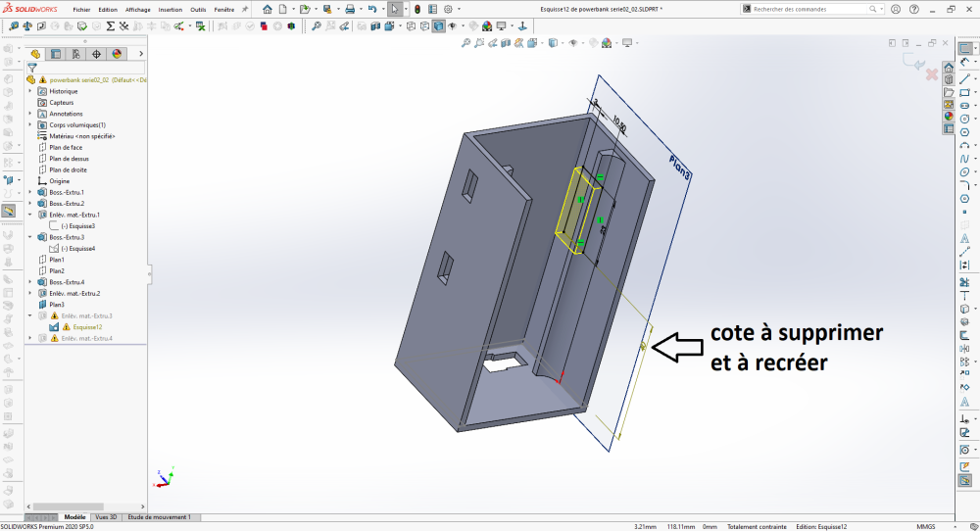The image size is (980, 531).
Task: Collapse the Enlèv. mat.-Extru.3 feature node
Action: tap(30, 315)
